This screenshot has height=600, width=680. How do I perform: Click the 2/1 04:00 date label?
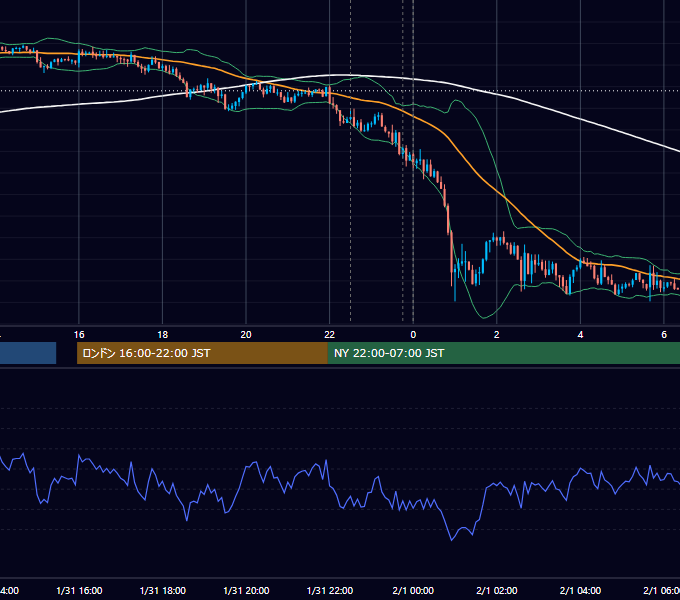pos(580,590)
